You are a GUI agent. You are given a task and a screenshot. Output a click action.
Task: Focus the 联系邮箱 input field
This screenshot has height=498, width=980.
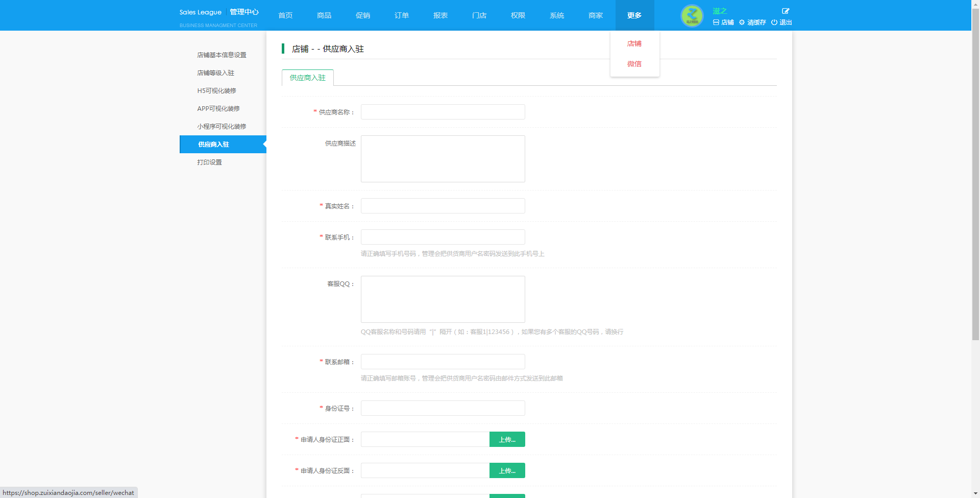443,362
